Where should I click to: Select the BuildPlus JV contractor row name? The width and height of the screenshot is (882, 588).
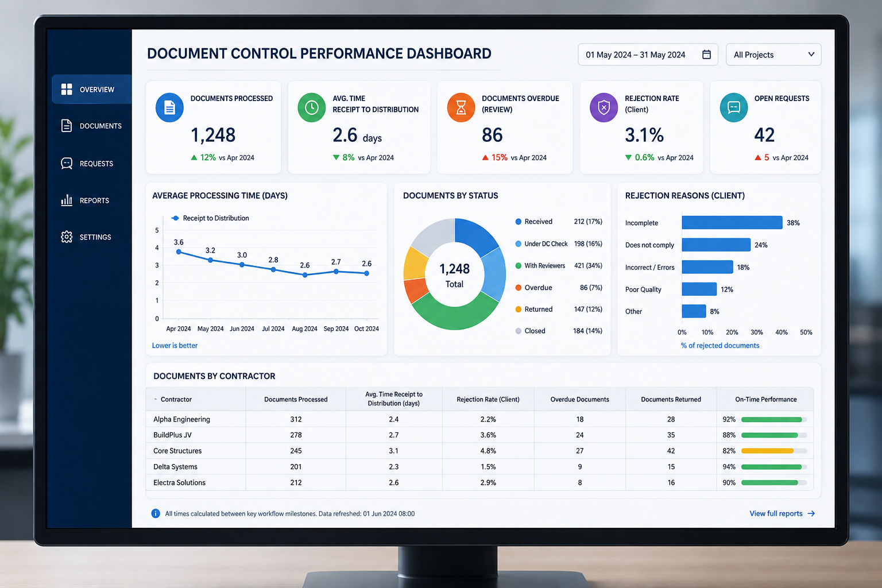pyautogui.click(x=172, y=435)
